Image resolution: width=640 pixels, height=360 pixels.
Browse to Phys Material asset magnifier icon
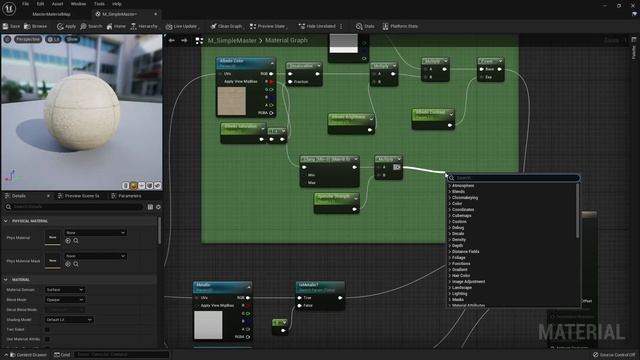[x=76, y=241]
